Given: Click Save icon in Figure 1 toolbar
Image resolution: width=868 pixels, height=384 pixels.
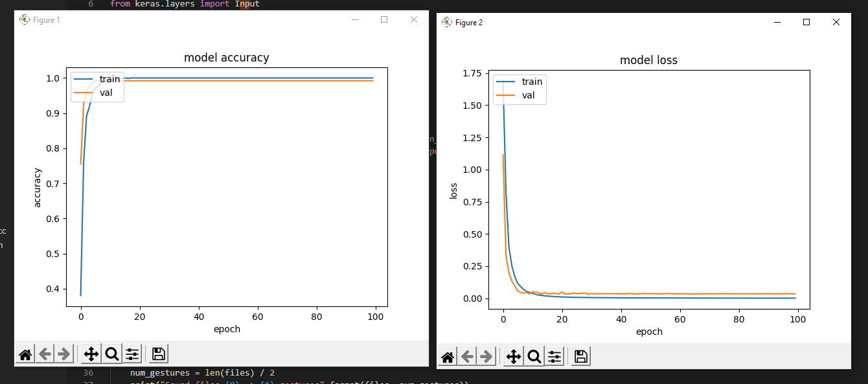Looking at the screenshot, I should click(x=159, y=354).
